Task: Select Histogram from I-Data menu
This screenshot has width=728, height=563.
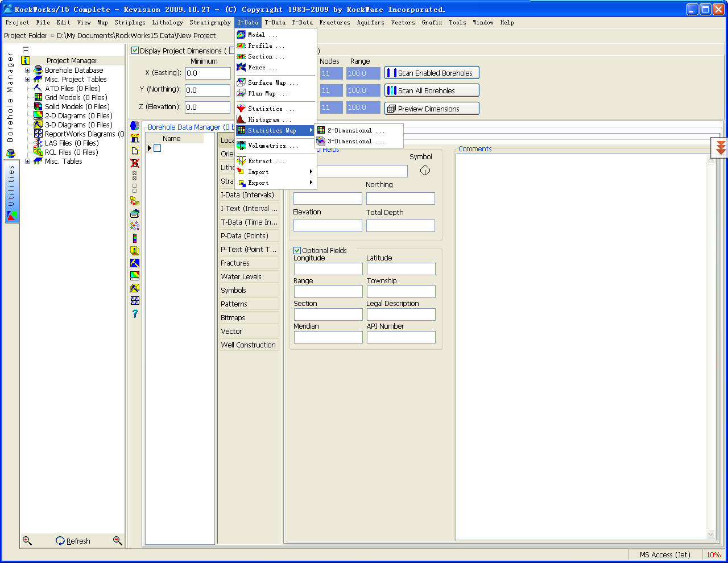Action: [x=276, y=119]
